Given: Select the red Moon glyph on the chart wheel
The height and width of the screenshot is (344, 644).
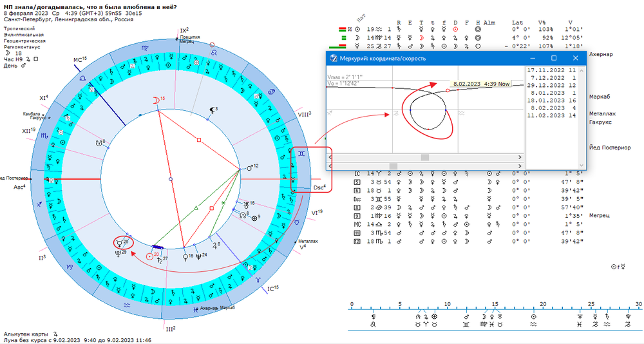Looking at the screenshot, I should pyautogui.click(x=156, y=100).
